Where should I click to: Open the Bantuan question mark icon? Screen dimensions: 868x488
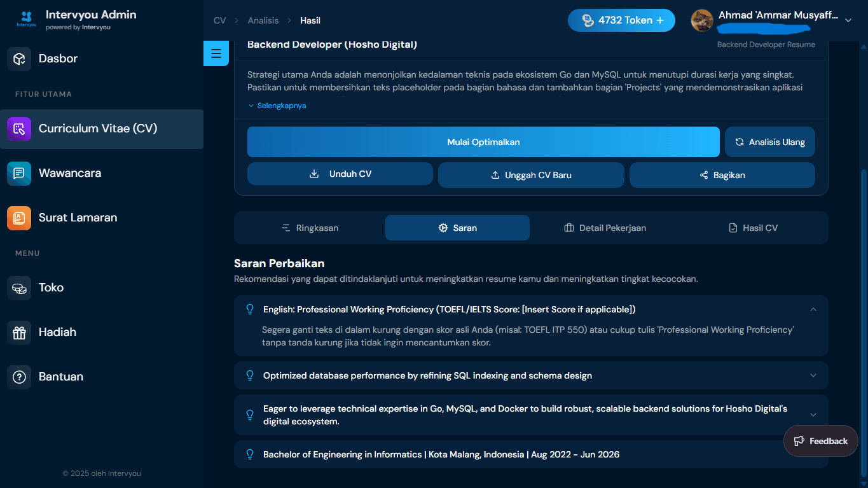click(x=19, y=377)
